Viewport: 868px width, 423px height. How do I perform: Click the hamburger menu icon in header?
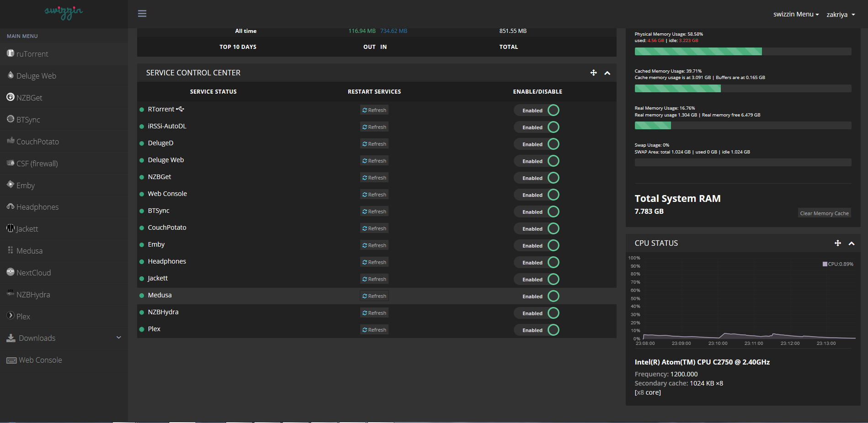pos(142,14)
